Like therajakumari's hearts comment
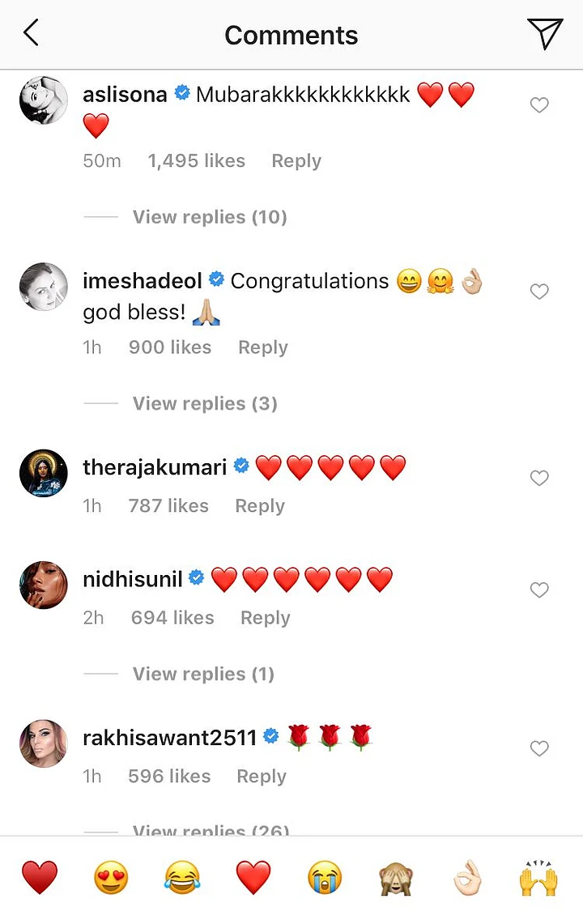The height and width of the screenshot is (924, 583). click(539, 479)
